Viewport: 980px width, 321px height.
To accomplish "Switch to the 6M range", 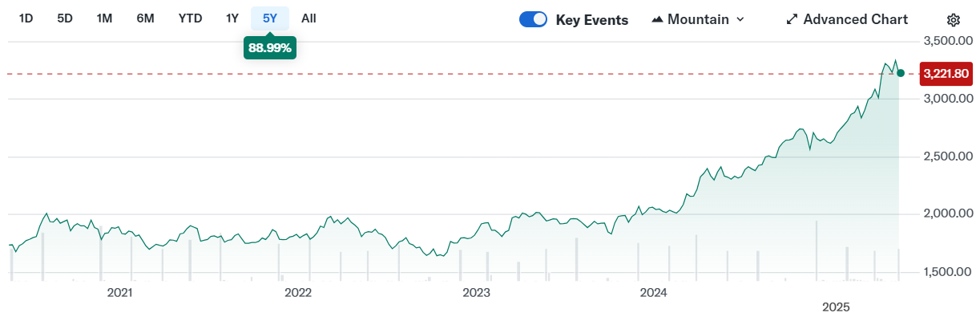I will click(x=145, y=18).
